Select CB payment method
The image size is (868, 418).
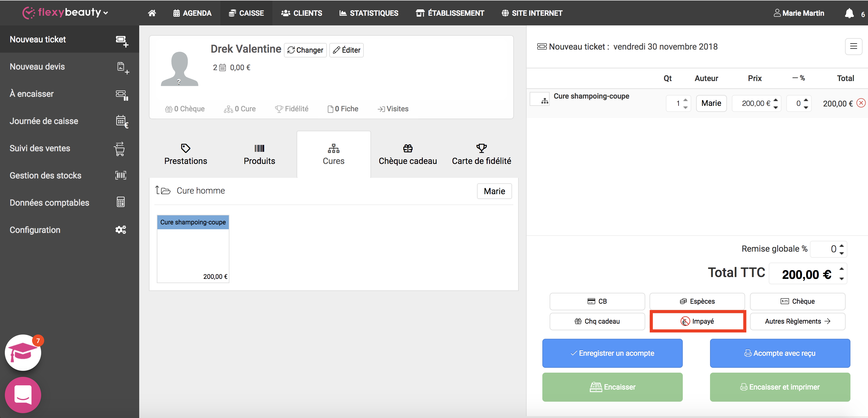pos(597,301)
